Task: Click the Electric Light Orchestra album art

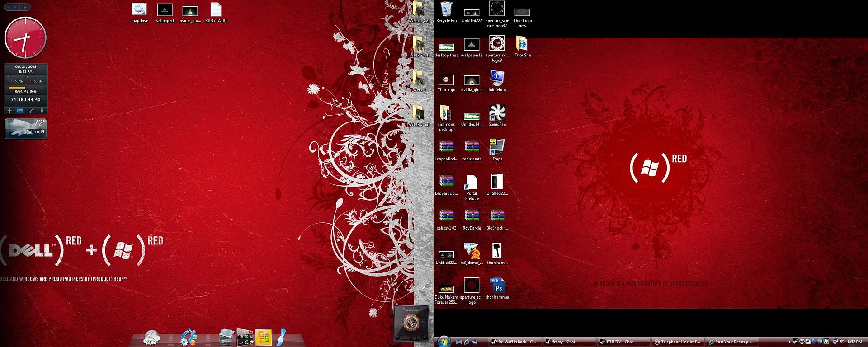Action: point(411,323)
